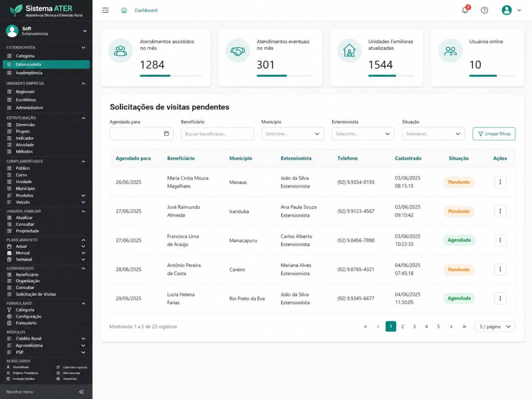532x399 pixels.
Task: Sort by Agendado para column header
Action: pos(133,158)
